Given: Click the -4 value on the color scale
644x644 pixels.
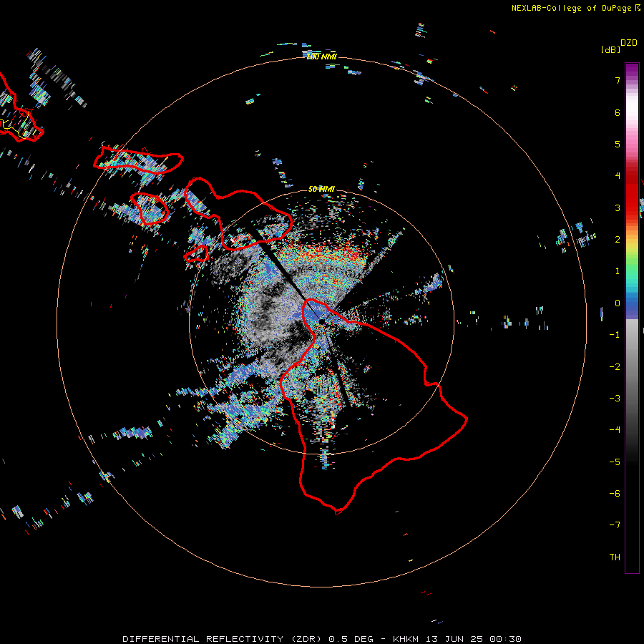Looking at the screenshot, I should click(x=615, y=429).
